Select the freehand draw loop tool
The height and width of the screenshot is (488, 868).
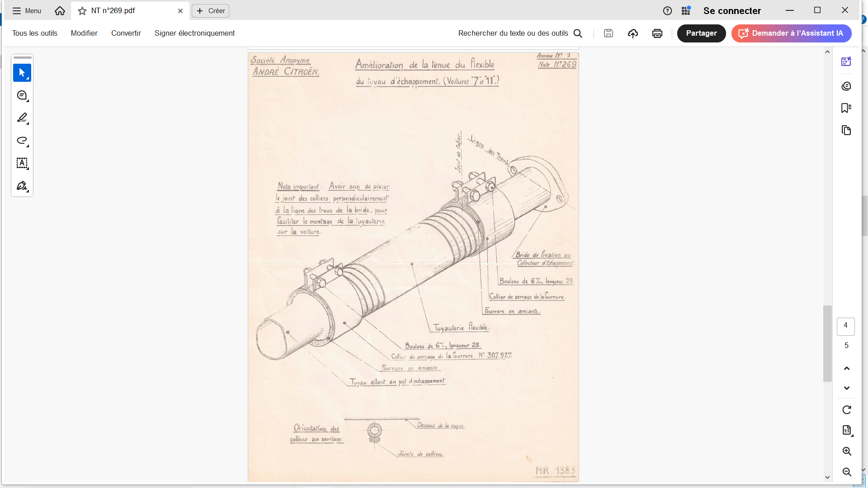pyautogui.click(x=22, y=141)
